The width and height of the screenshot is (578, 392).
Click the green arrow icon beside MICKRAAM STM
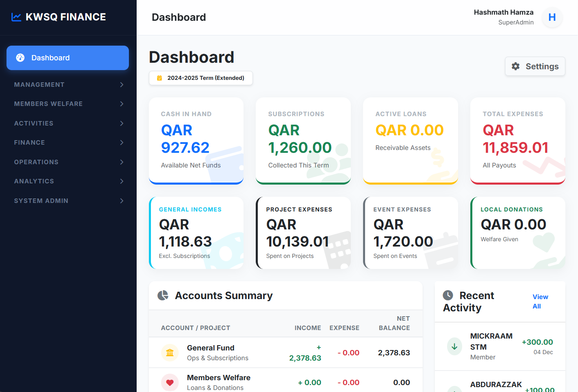(454, 347)
